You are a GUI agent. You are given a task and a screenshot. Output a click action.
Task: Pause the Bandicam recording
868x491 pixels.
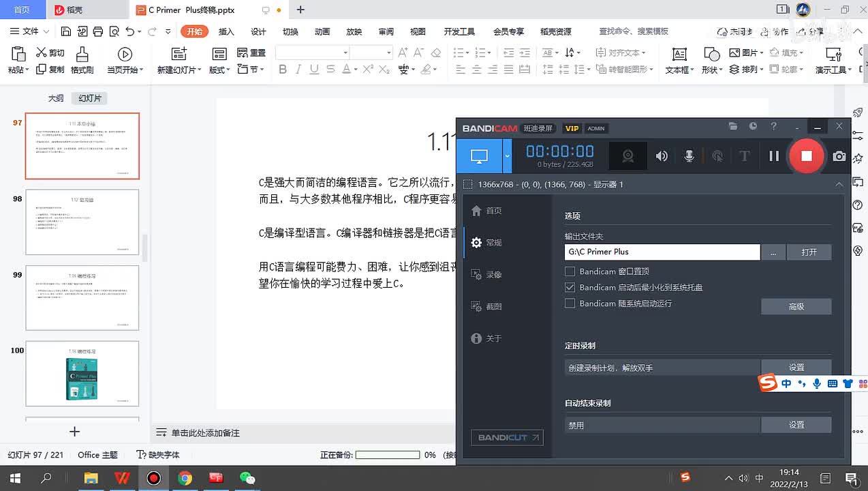774,156
